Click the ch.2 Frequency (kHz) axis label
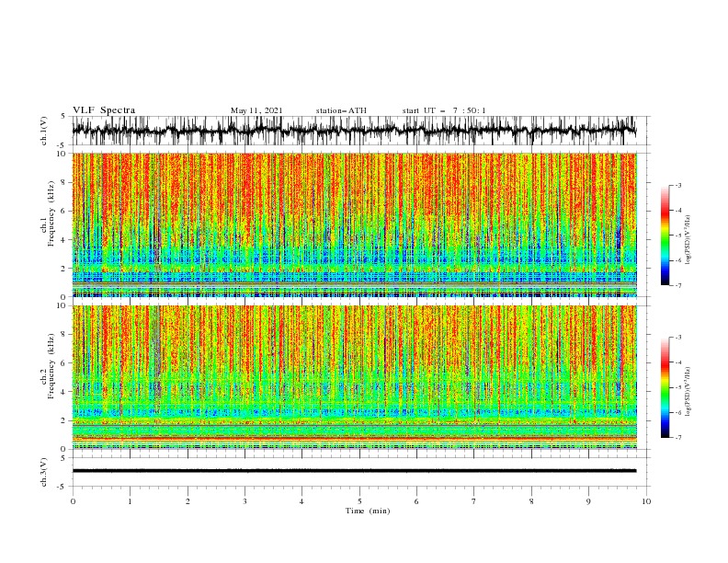The image size is (728, 563). click(48, 366)
